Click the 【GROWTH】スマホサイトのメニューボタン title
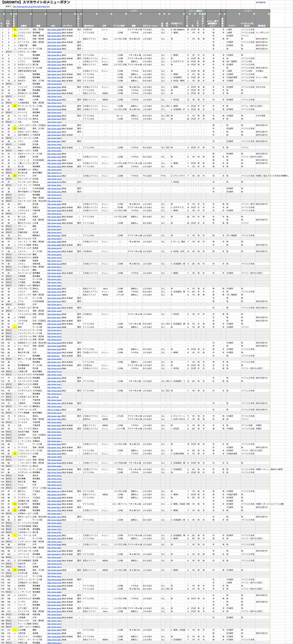The height and width of the screenshot is (644, 293). (x=37, y=2)
